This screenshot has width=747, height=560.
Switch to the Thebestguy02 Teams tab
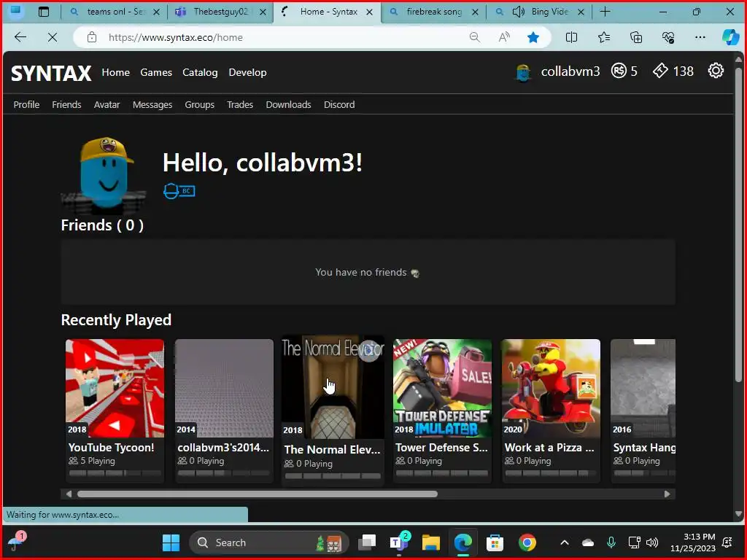coord(220,12)
